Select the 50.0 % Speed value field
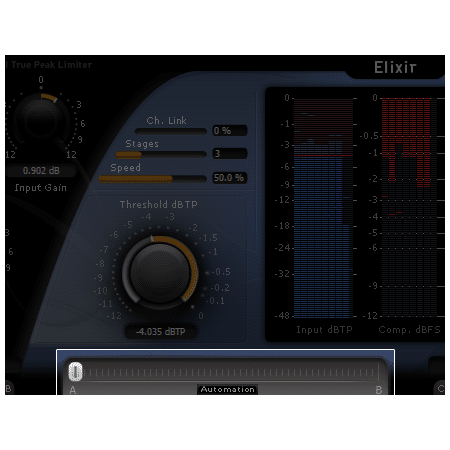 [230, 178]
